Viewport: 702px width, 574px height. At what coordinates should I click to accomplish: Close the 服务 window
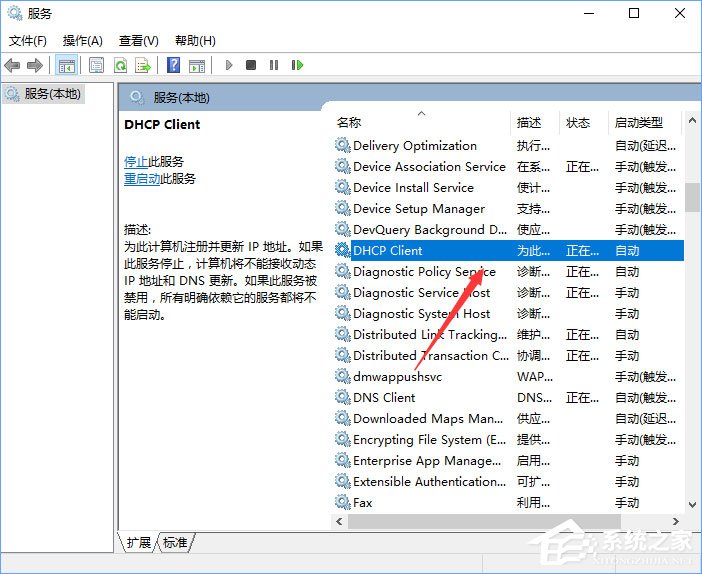[680, 13]
